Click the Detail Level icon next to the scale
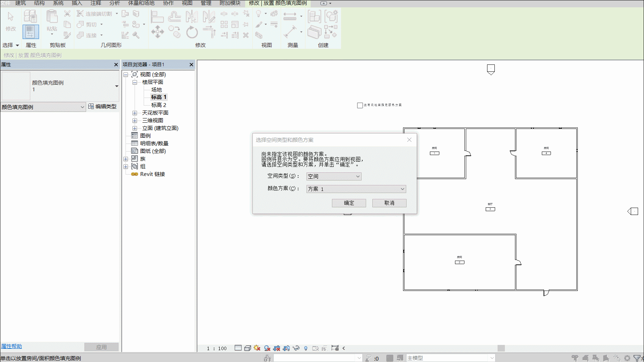Screen dimensions: 644x362 238,348
